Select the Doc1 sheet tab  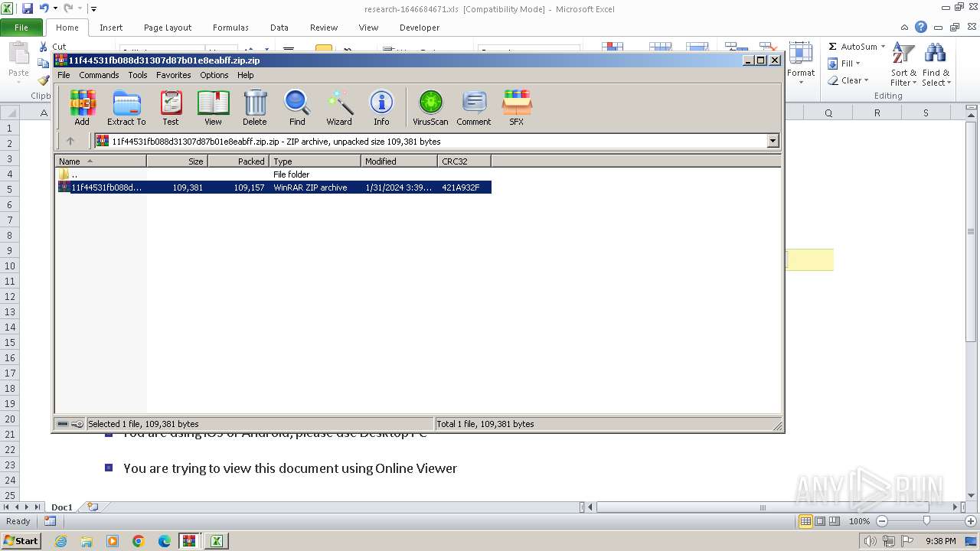[62, 507]
